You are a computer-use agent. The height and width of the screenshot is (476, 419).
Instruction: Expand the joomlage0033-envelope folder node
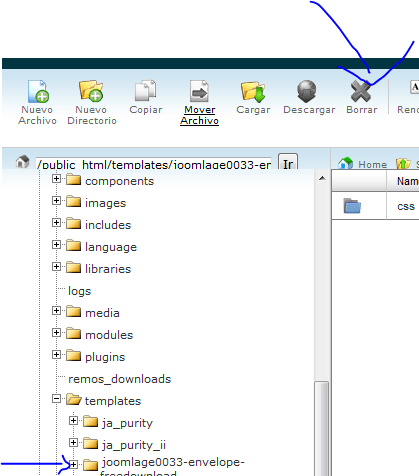73,464
